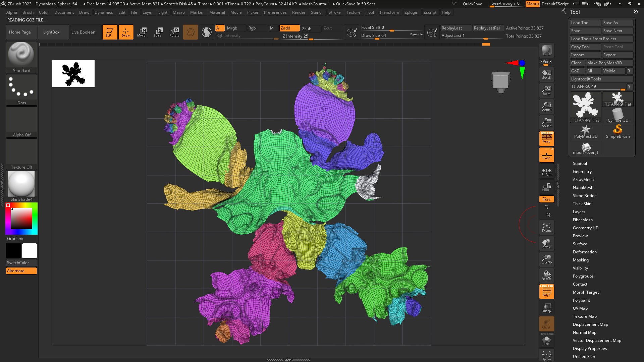Click the Frame mesh icon
This screenshot has width=644, height=362.
pos(546,227)
